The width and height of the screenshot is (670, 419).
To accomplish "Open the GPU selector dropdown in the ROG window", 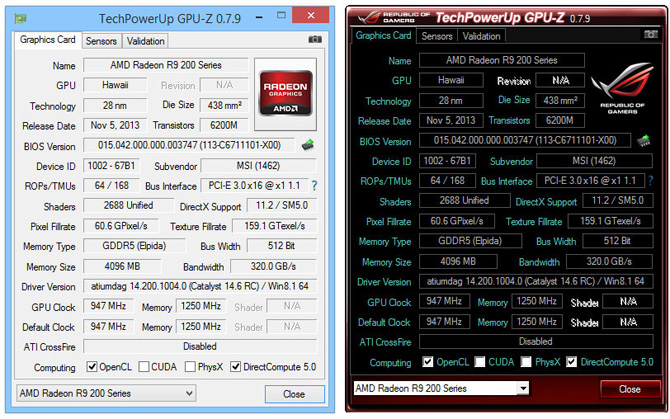I will coord(441,388).
